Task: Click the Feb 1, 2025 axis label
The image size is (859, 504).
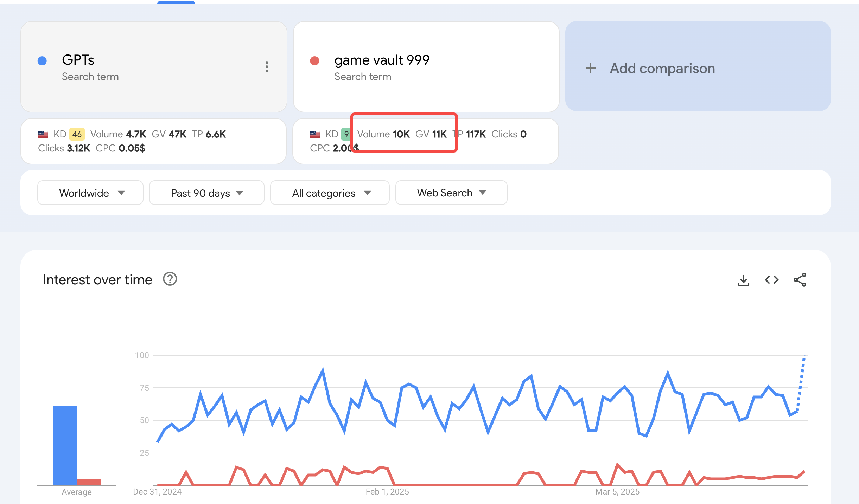Action: (387, 492)
